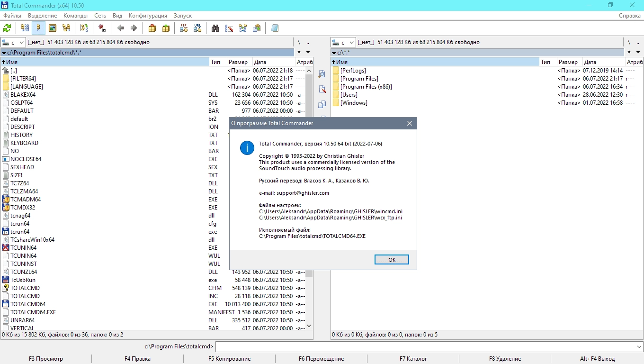
Task: Open the Справка menu
Action: click(x=630, y=16)
